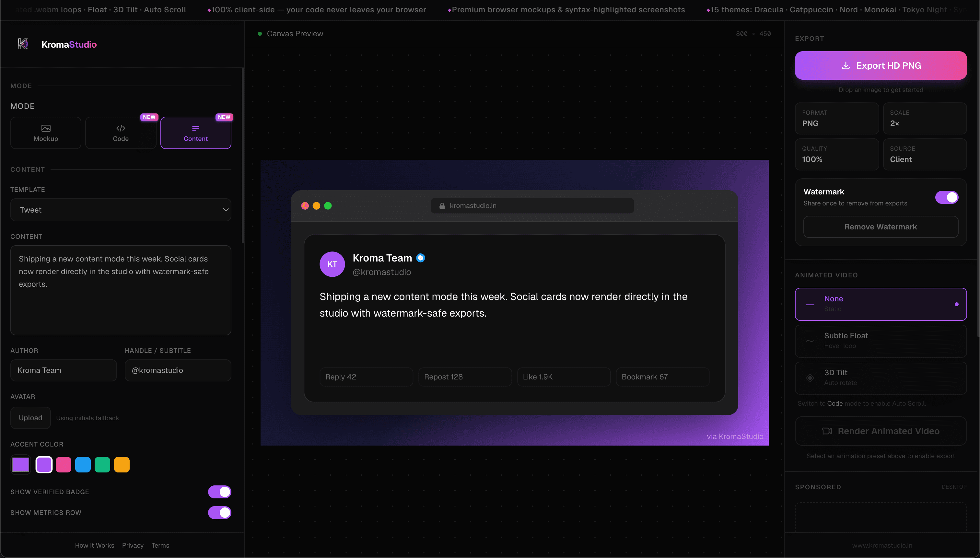Click the kromastudio.in URL bar in preview
The image size is (980, 558).
point(532,206)
